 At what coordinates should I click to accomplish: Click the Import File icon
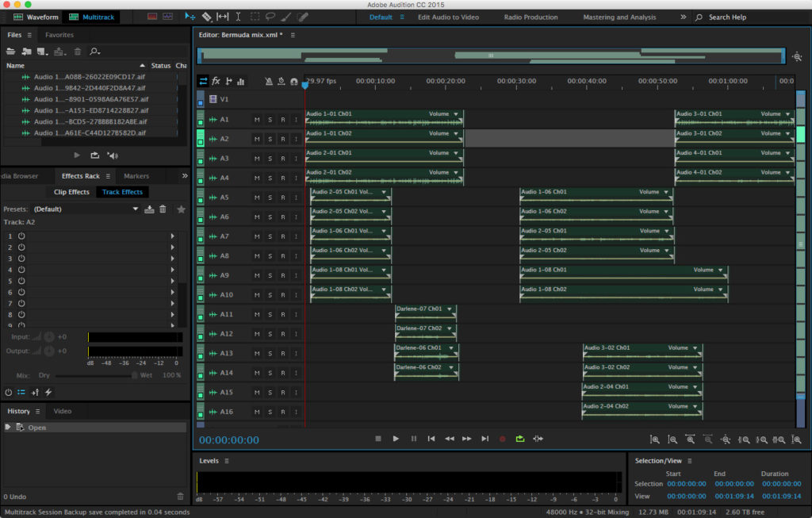(x=26, y=52)
